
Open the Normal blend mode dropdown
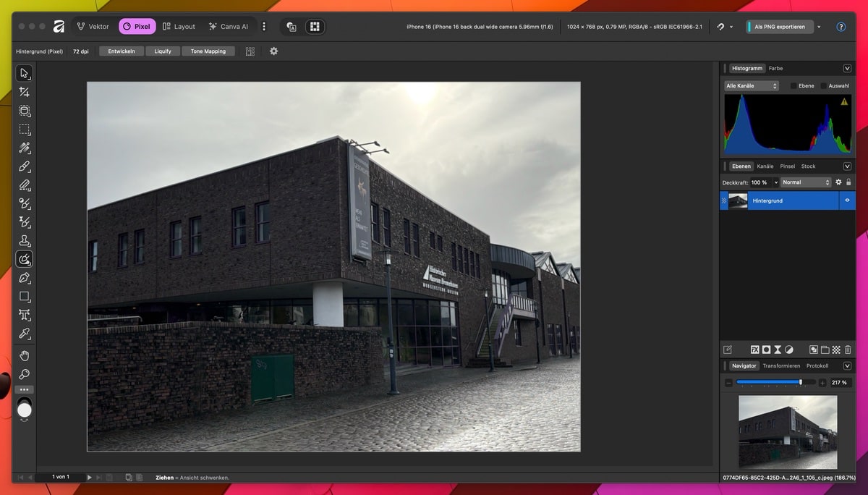tap(806, 182)
